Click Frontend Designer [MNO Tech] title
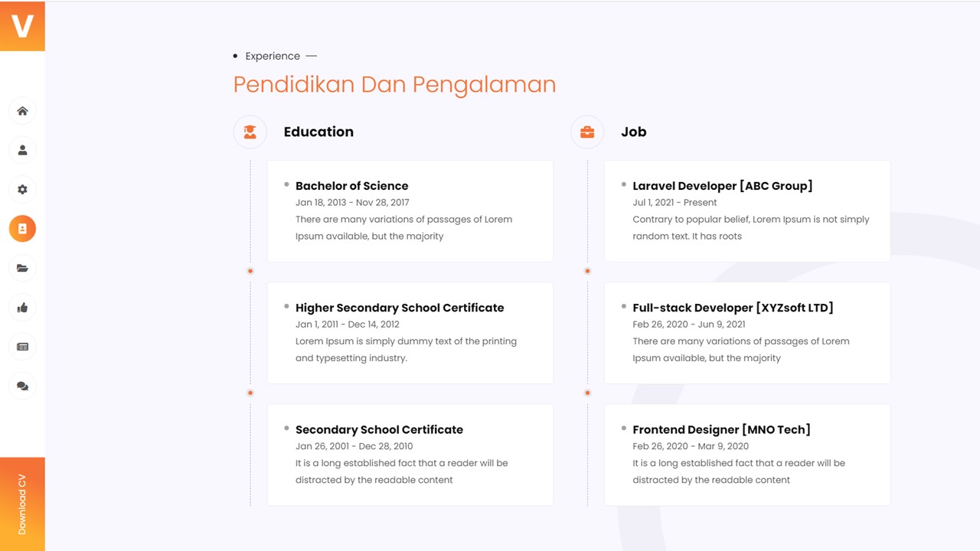980x551 pixels. click(721, 430)
